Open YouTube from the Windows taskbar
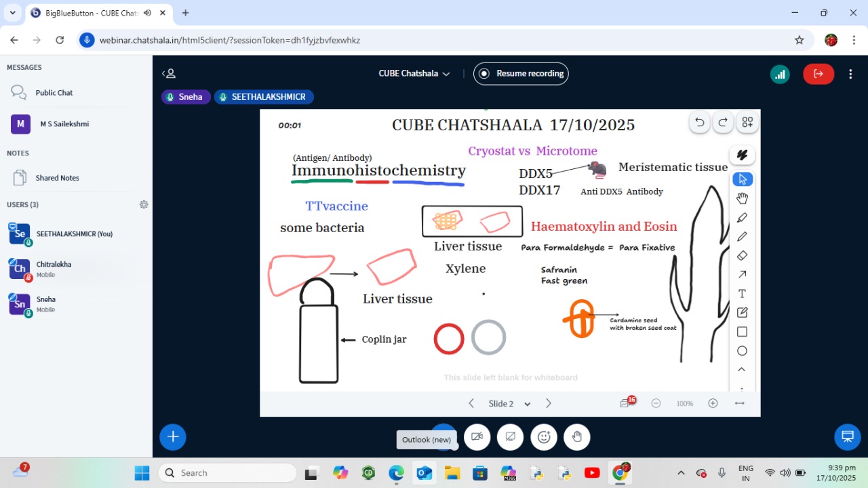868x488 pixels. 591,473
